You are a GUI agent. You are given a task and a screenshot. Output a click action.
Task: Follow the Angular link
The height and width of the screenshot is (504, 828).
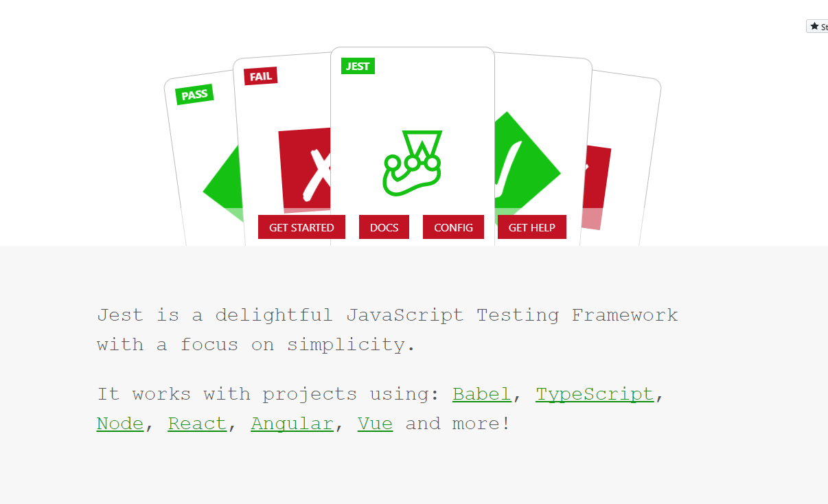coord(292,424)
